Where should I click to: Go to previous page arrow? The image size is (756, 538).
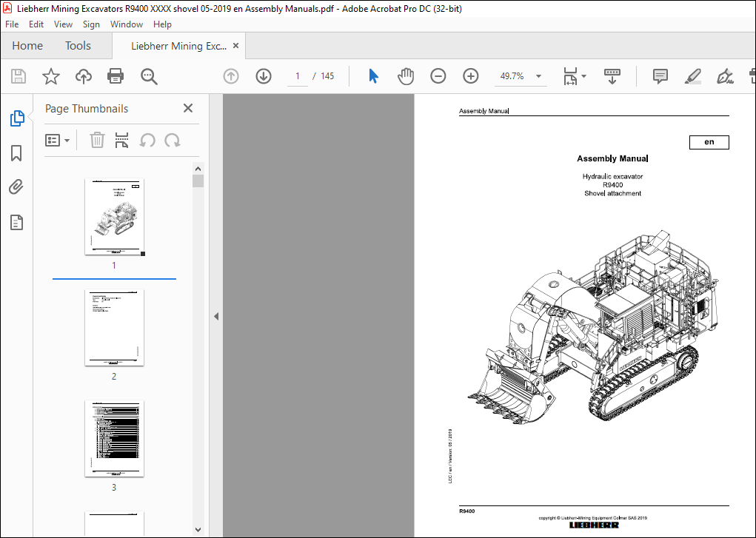(x=231, y=76)
